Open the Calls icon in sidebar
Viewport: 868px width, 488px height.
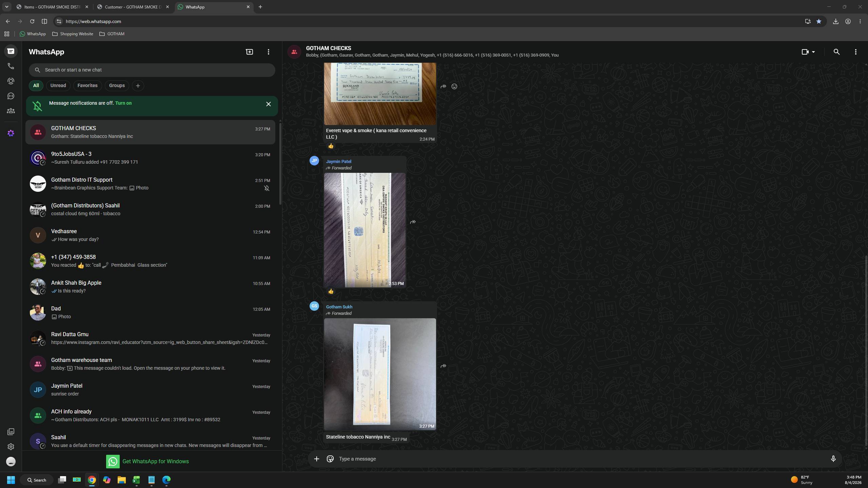tap(11, 66)
